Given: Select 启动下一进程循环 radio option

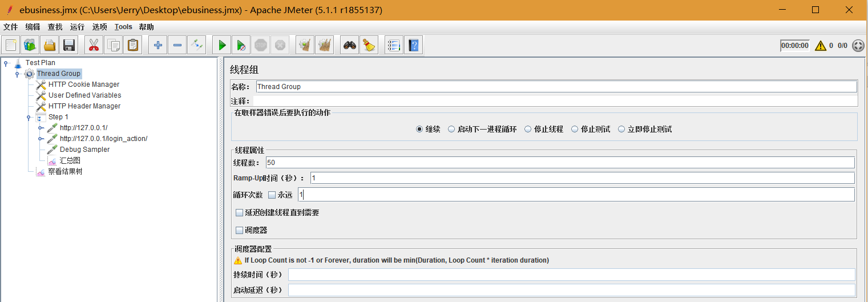Looking at the screenshot, I should tap(451, 130).
